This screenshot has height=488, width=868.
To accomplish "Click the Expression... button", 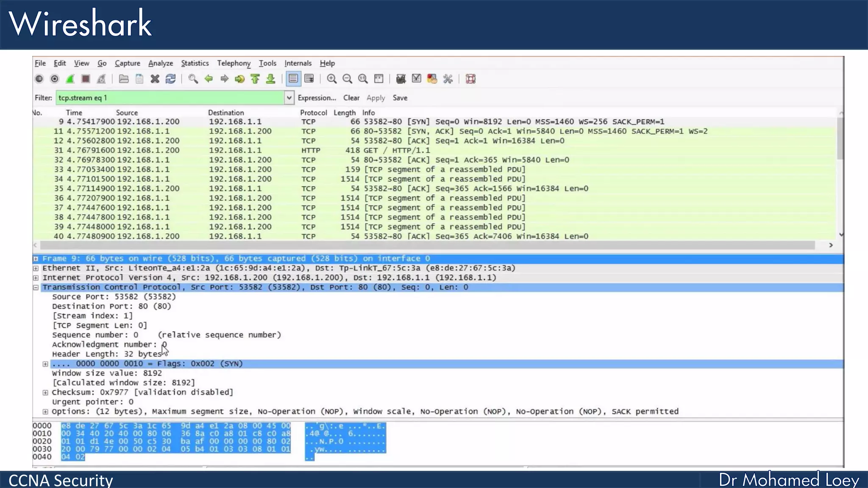I will tap(317, 98).
